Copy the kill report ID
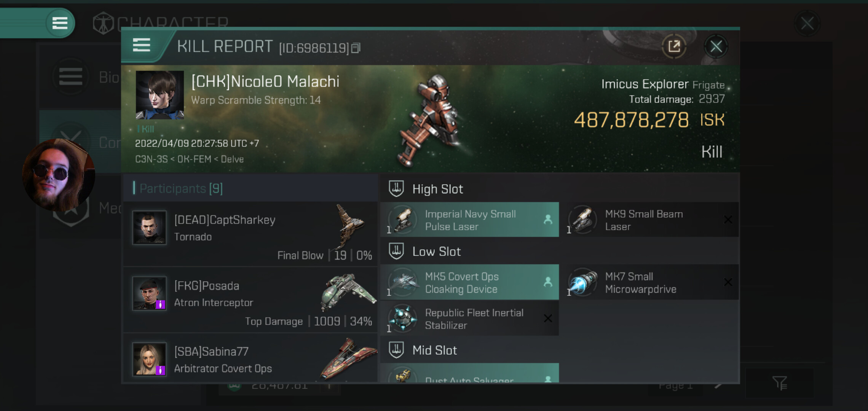868x411 pixels. 356,48
